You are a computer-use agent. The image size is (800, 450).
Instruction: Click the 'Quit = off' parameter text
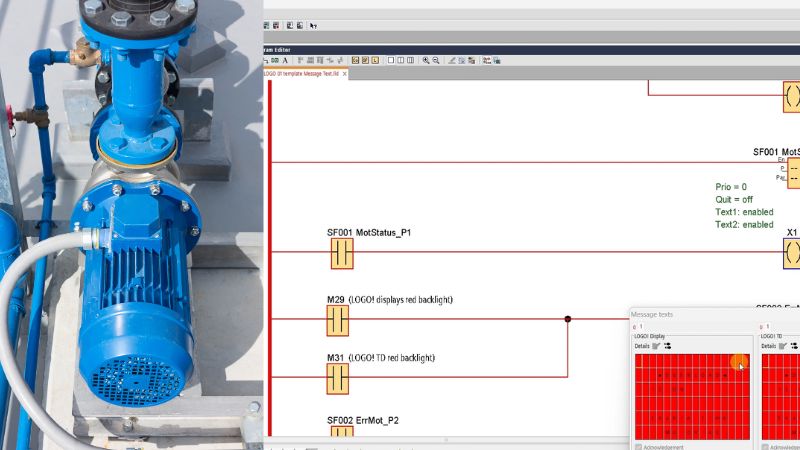[x=734, y=199]
